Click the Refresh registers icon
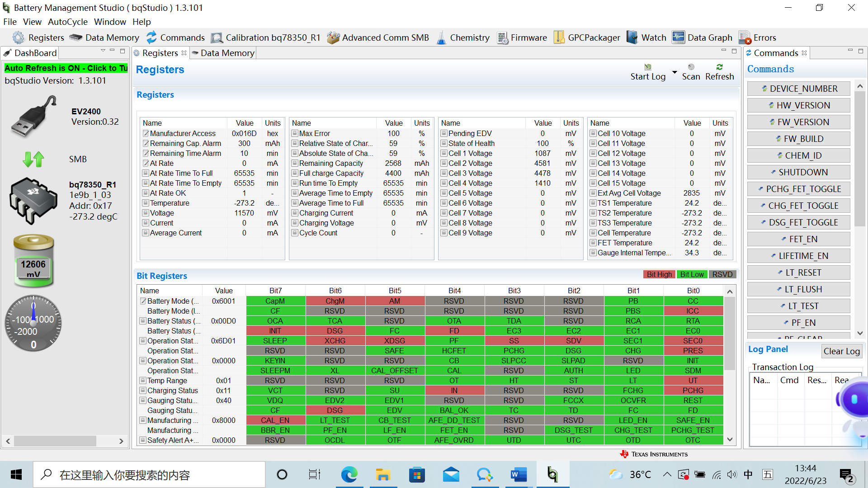Image resolution: width=868 pixels, height=488 pixels. coord(719,67)
